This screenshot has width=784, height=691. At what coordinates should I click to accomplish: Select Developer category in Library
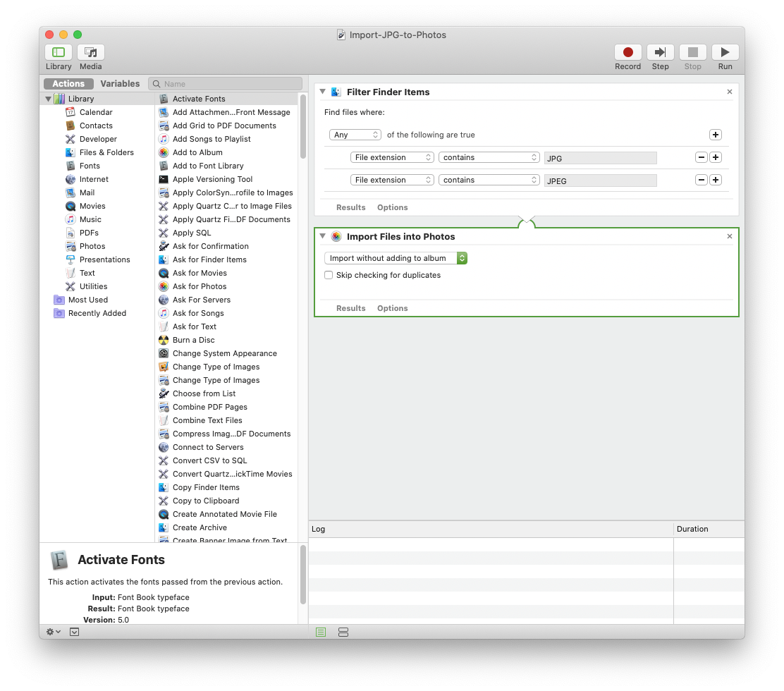(98, 139)
